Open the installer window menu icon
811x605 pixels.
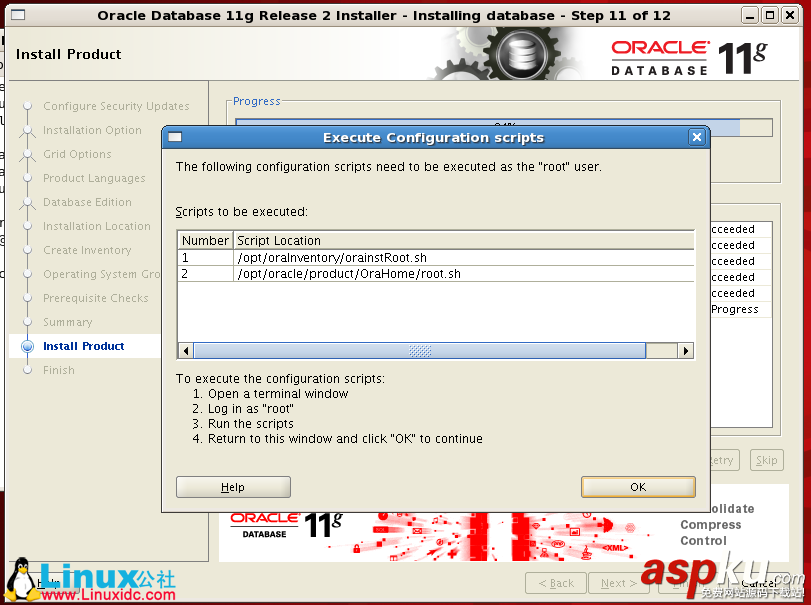(18, 15)
